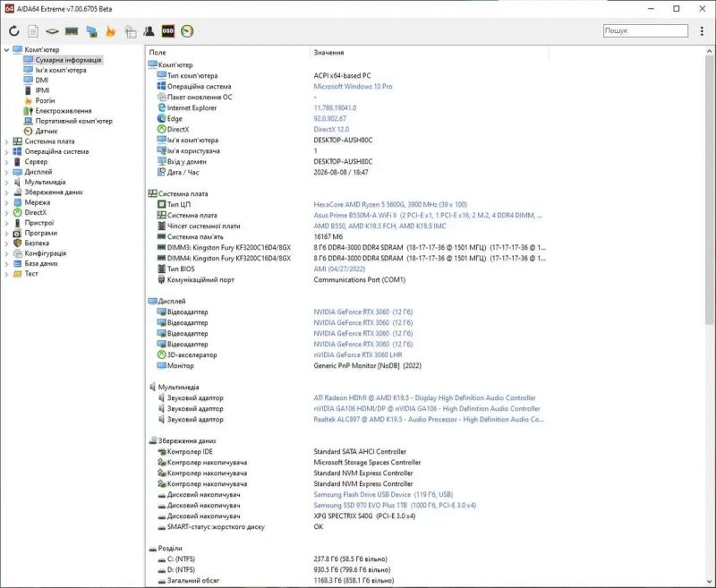Select Конфігурація in the tree
The image size is (716, 588).
[46, 253]
